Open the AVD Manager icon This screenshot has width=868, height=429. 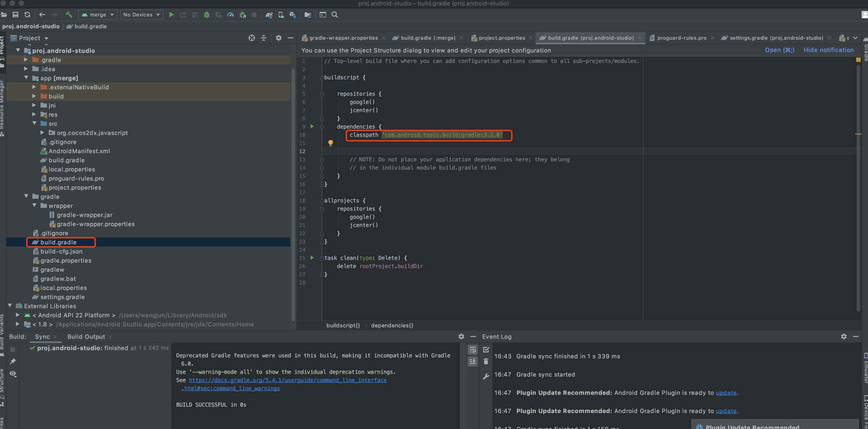[281, 15]
